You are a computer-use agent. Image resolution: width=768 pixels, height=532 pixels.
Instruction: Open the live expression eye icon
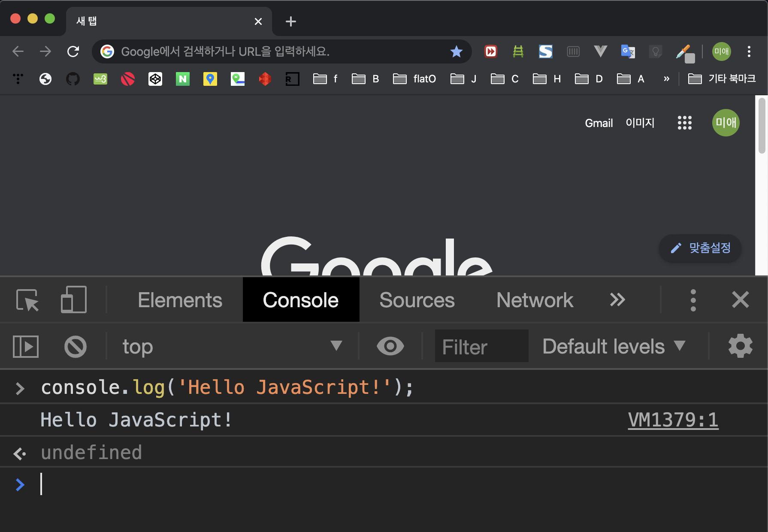click(390, 346)
